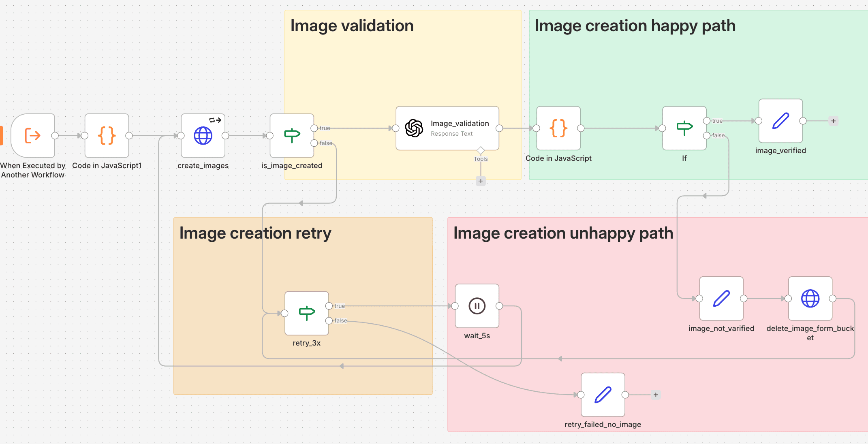
Task: Open Code in JavaScript node in happy path
Action: tap(558, 128)
